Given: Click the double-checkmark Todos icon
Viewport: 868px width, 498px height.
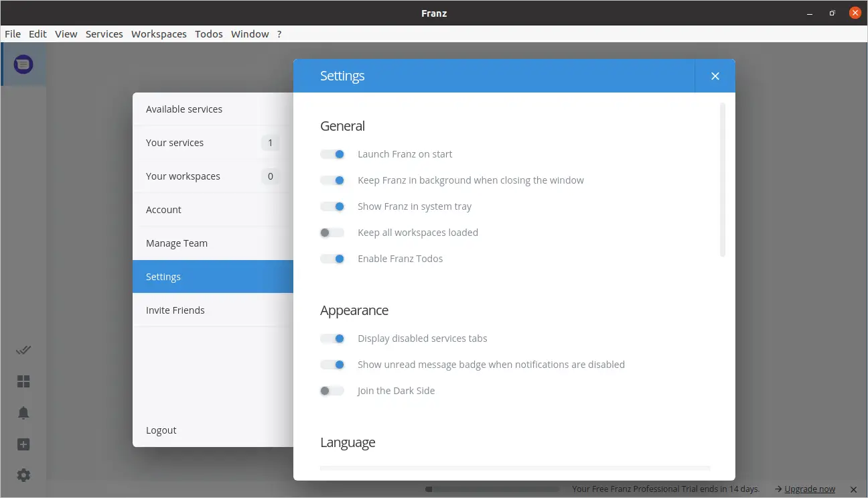Looking at the screenshot, I should coord(23,350).
